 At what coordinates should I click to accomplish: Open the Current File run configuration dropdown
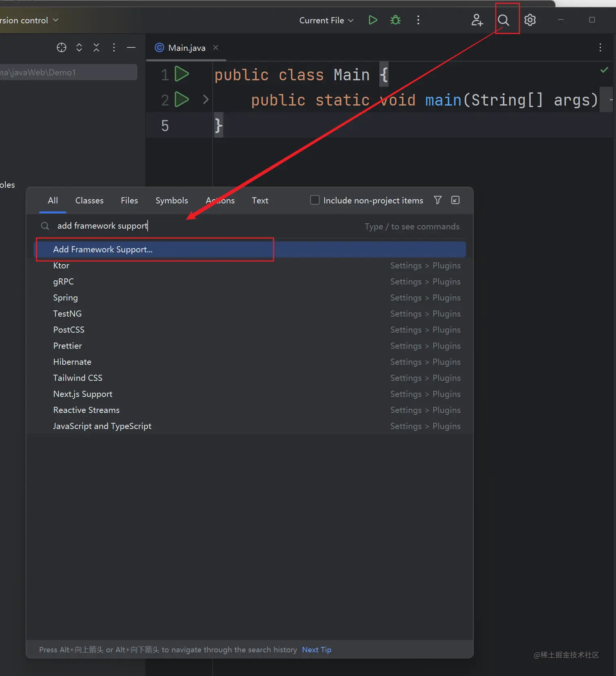coord(326,20)
